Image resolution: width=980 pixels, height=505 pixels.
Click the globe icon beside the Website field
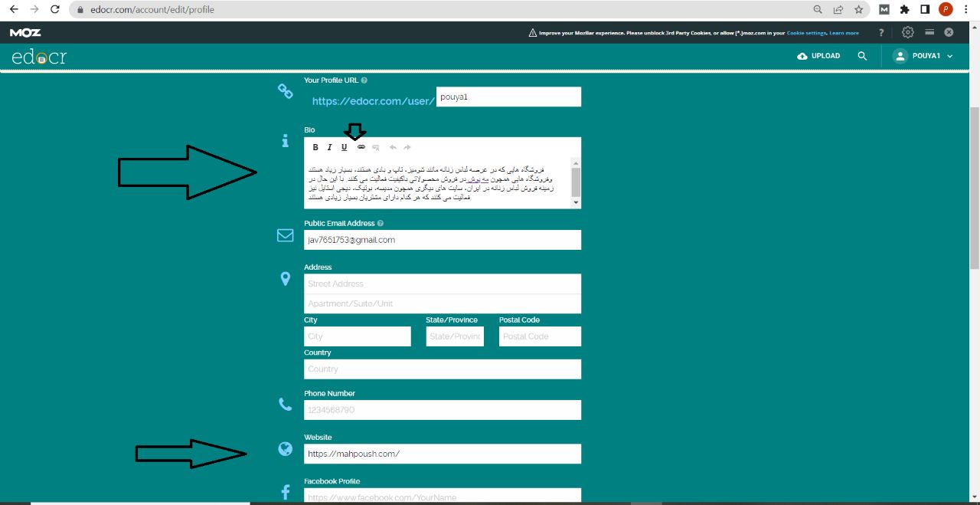285,449
